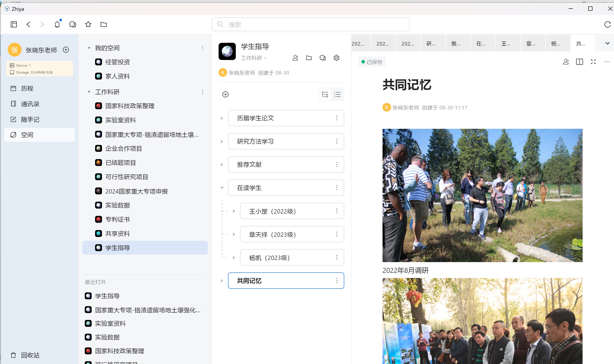This screenshot has height=364, width=614.
Task: Click the 搜索 search field
Action: click(310, 25)
